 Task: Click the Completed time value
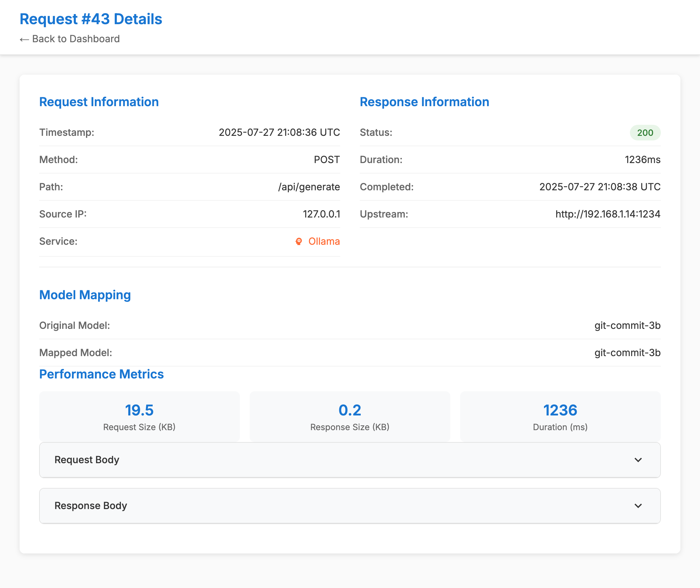(600, 187)
